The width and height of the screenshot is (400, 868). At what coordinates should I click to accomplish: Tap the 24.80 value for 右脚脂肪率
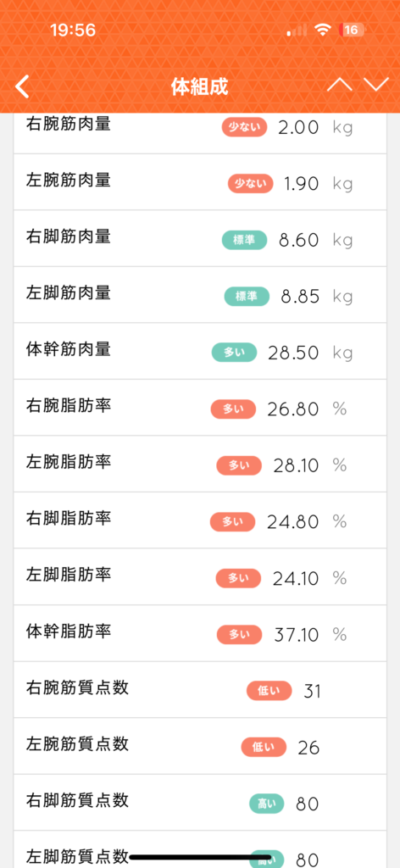tap(292, 522)
